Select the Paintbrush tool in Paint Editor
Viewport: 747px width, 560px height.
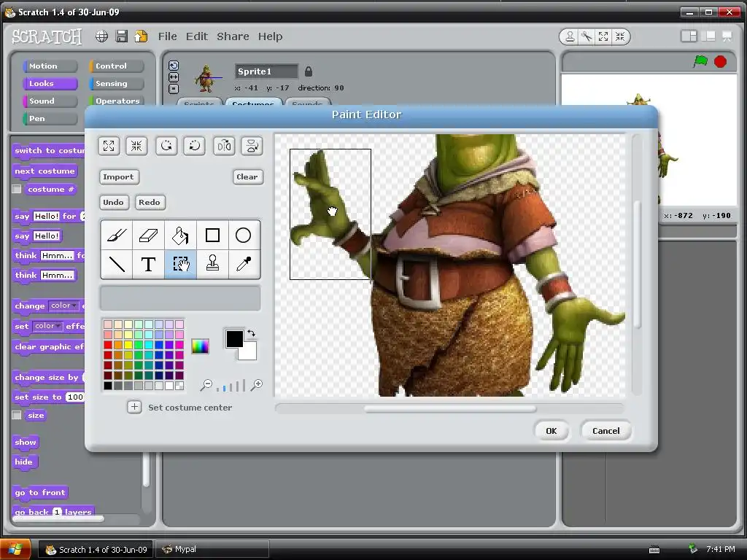click(x=117, y=236)
